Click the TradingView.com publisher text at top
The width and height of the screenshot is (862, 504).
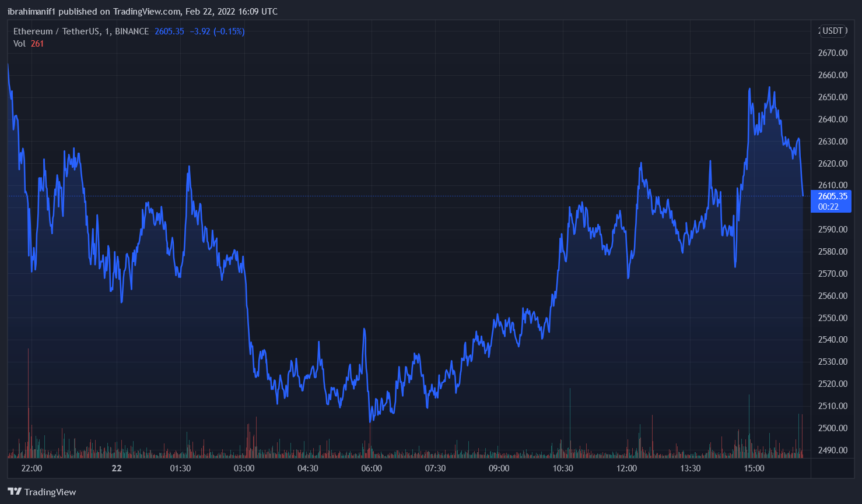[146, 12]
